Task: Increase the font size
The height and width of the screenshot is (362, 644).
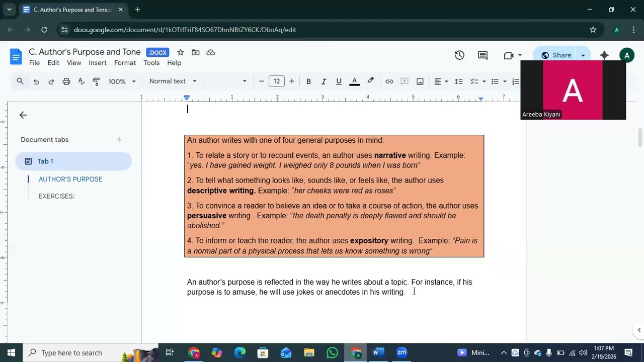Action: click(292, 81)
